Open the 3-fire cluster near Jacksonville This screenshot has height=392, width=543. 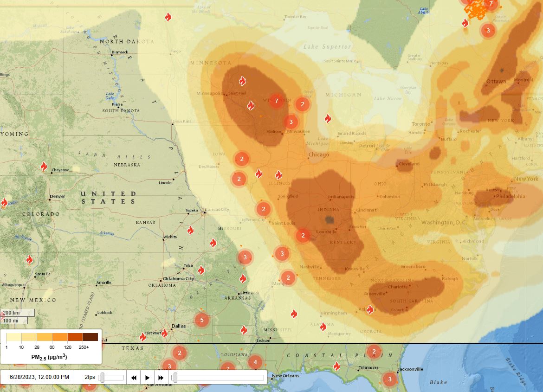389,379
